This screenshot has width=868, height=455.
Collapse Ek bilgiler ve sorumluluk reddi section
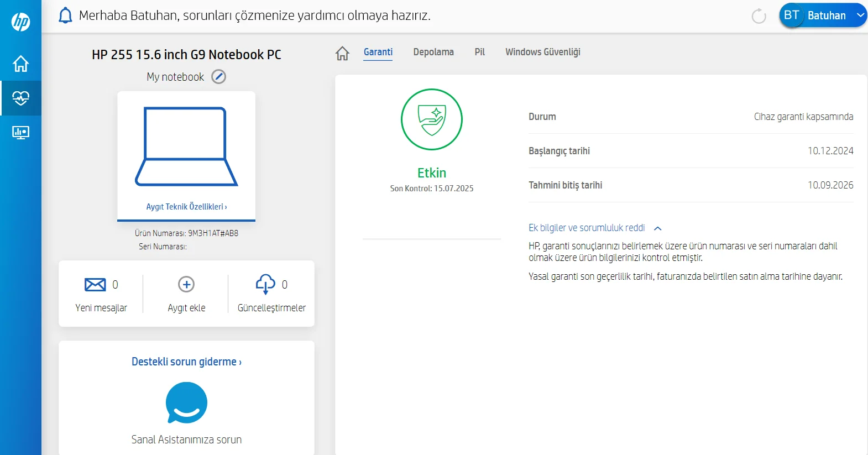[x=658, y=228]
